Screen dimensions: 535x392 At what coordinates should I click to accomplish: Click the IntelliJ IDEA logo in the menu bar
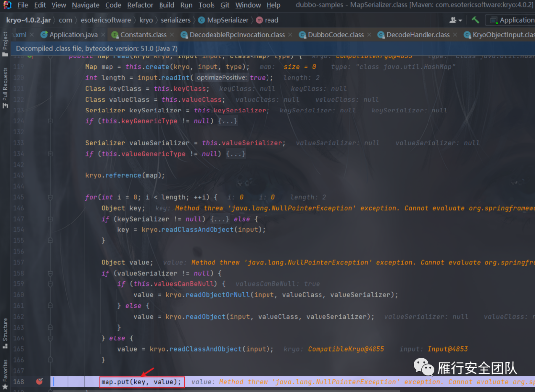point(7,5)
